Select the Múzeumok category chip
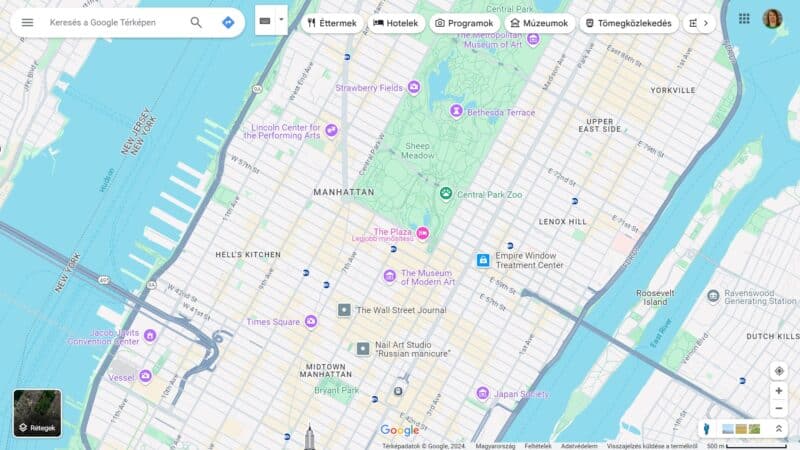This screenshot has width=800, height=450. (538, 23)
